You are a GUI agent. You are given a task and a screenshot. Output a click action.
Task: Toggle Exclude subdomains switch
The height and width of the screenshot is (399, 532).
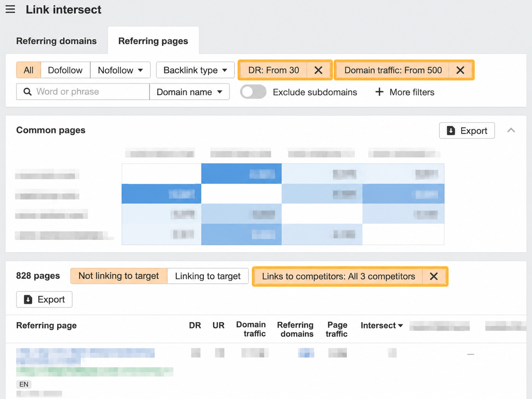point(253,92)
